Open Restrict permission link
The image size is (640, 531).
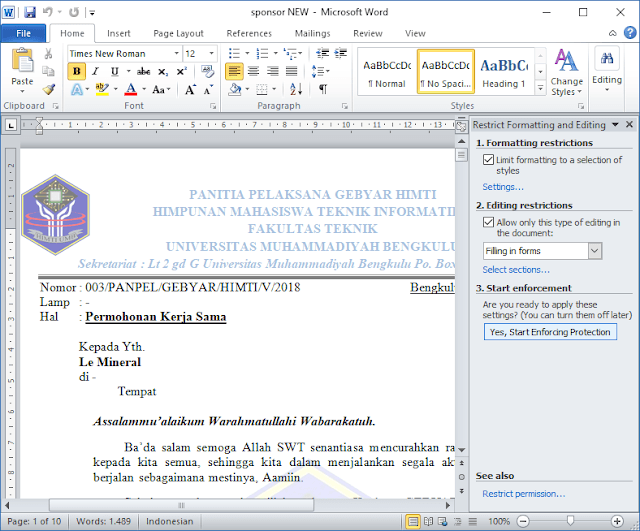(524, 494)
